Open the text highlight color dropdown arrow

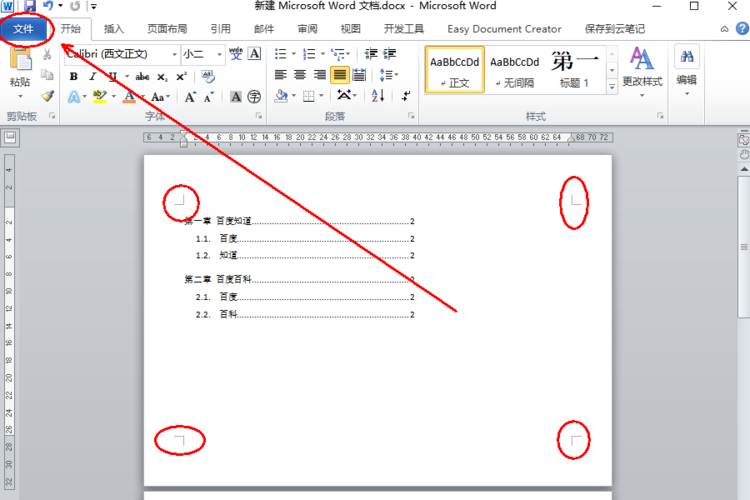114,97
